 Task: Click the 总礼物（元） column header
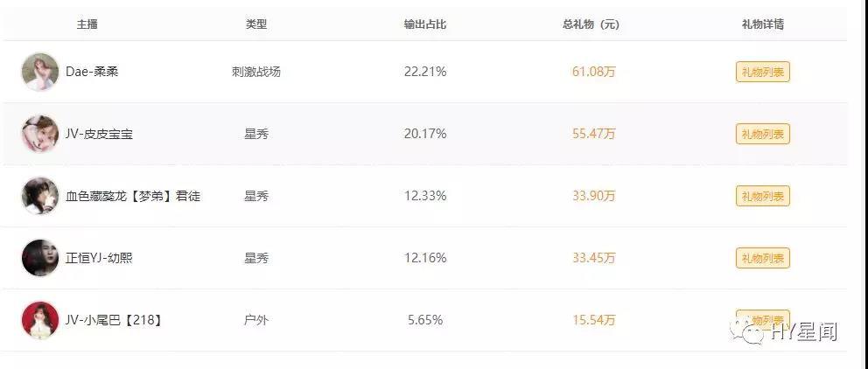point(593,24)
